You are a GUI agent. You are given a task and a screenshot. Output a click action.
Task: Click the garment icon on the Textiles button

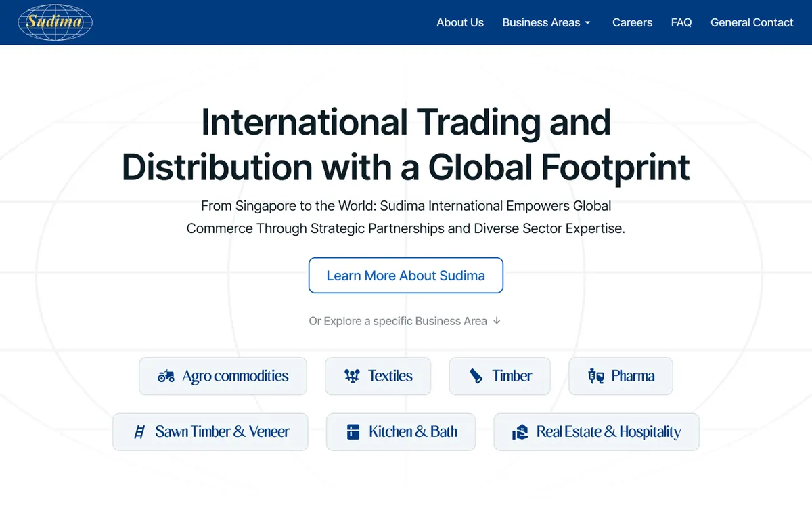(353, 376)
